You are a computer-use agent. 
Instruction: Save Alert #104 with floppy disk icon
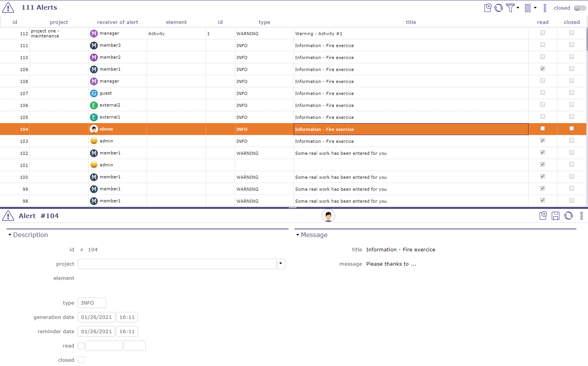pyautogui.click(x=556, y=216)
